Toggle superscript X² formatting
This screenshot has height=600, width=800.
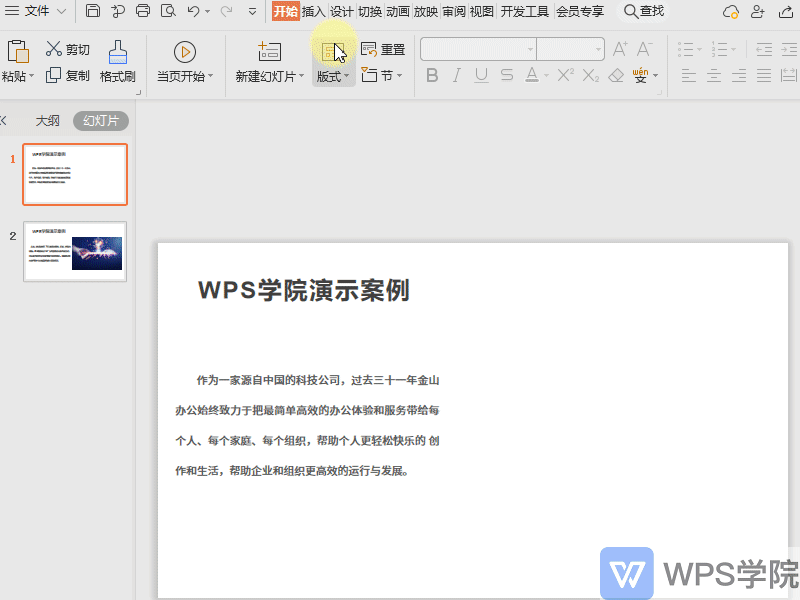(x=566, y=76)
